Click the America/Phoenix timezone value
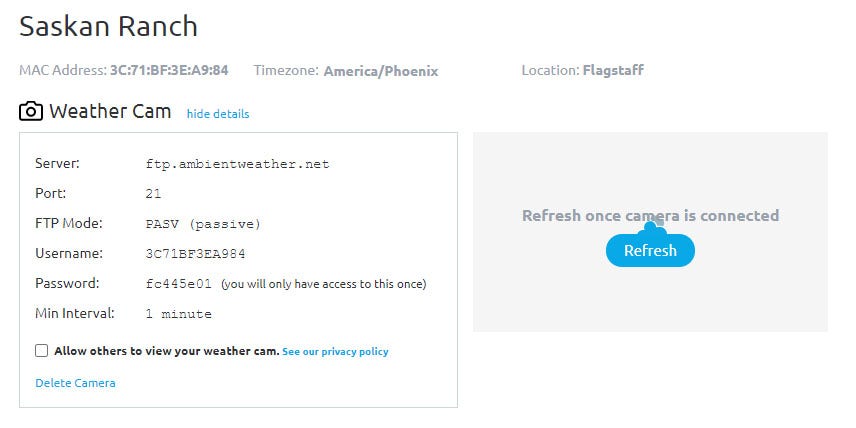Viewport: 856px width, 428px height. pos(381,72)
